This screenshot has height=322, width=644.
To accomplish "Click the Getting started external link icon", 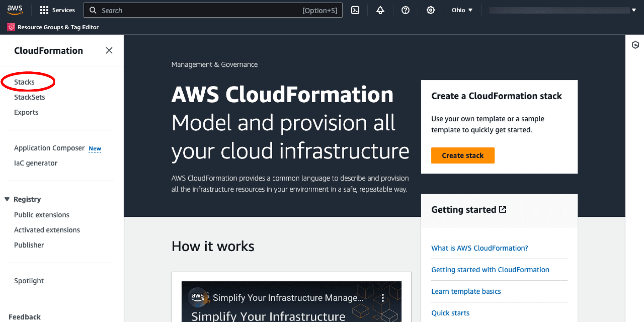I will coord(503,209).
